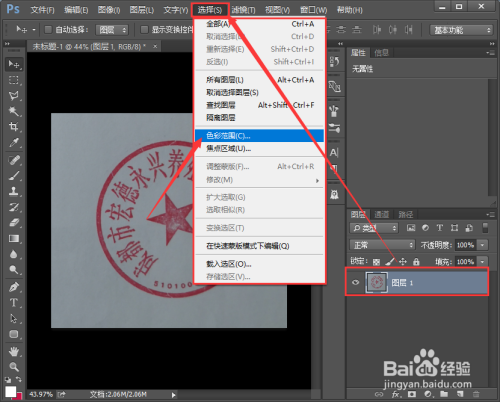The height and width of the screenshot is (402, 500).
Task: Toggle layer filtering switch on or off
Action: pos(485,228)
